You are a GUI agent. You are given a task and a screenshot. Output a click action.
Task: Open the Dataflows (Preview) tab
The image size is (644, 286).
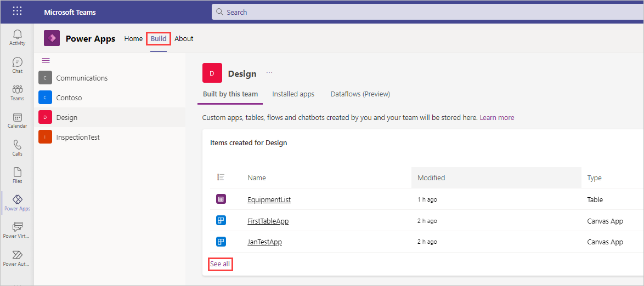(360, 94)
